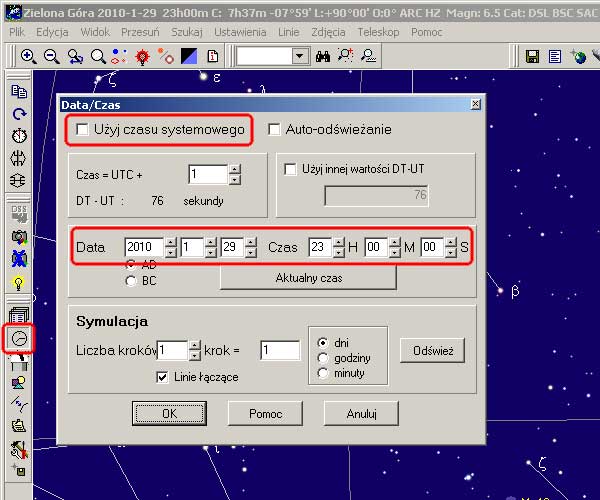Select the 'godziny' radio button
Image resolution: width=600 pixels, height=500 pixels.
[x=321, y=357]
